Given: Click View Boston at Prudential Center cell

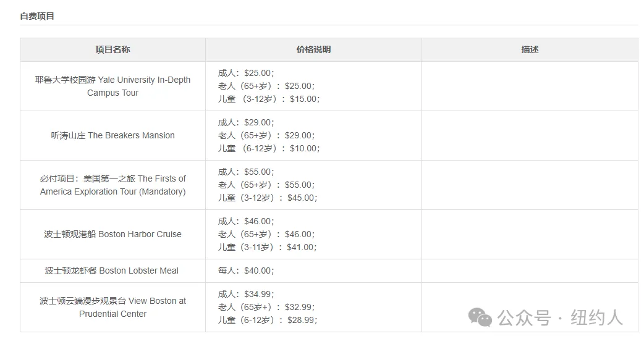Looking at the screenshot, I should 112,308.
